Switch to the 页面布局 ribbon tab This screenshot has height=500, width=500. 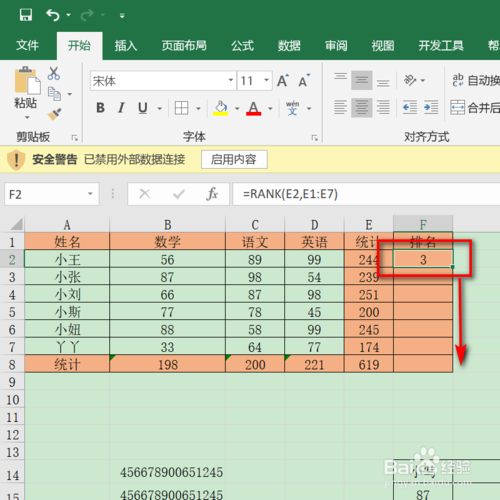pyautogui.click(x=184, y=45)
